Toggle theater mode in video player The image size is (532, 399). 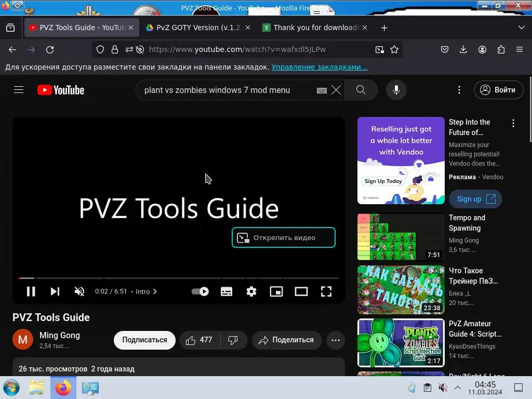(x=301, y=291)
